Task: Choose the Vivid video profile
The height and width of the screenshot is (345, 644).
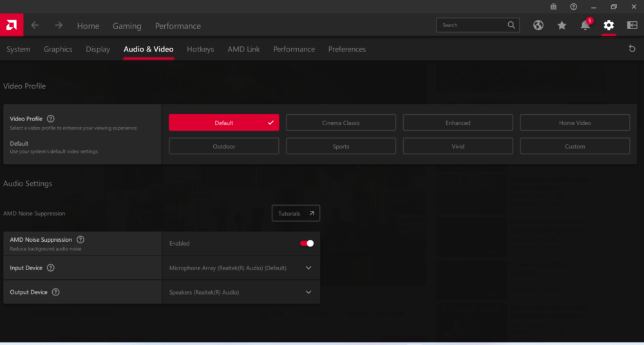Action: pyautogui.click(x=458, y=146)
